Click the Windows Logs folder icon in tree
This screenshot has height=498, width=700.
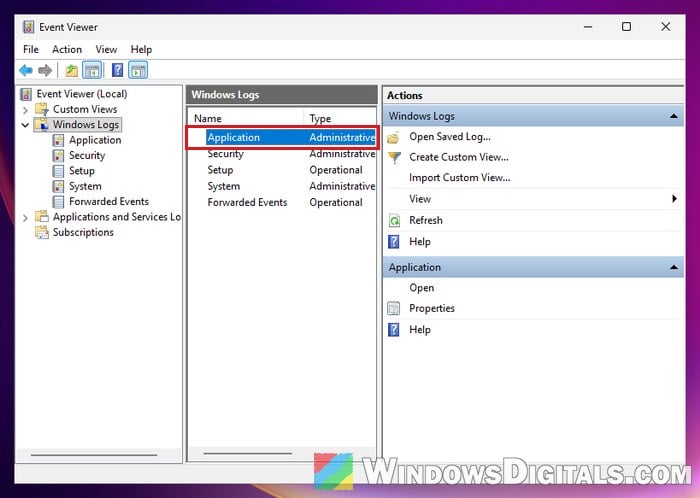pyautogui.click(x=42, y=124)
